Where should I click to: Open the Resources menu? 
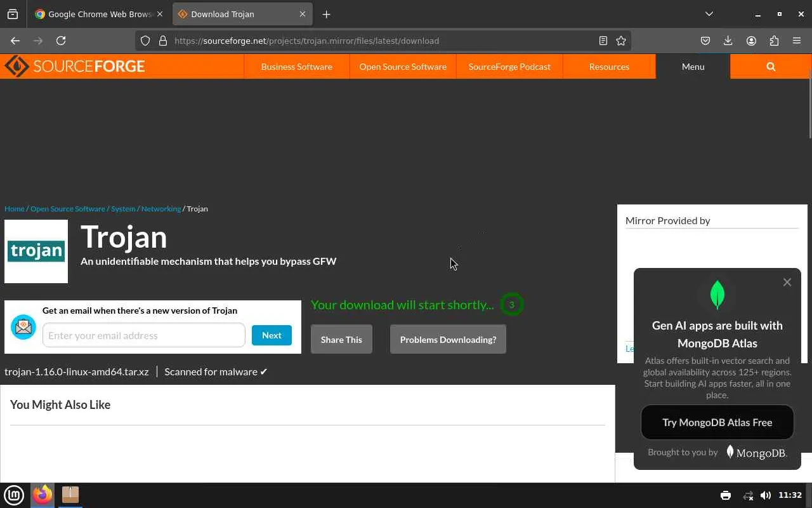pos(609,67)
